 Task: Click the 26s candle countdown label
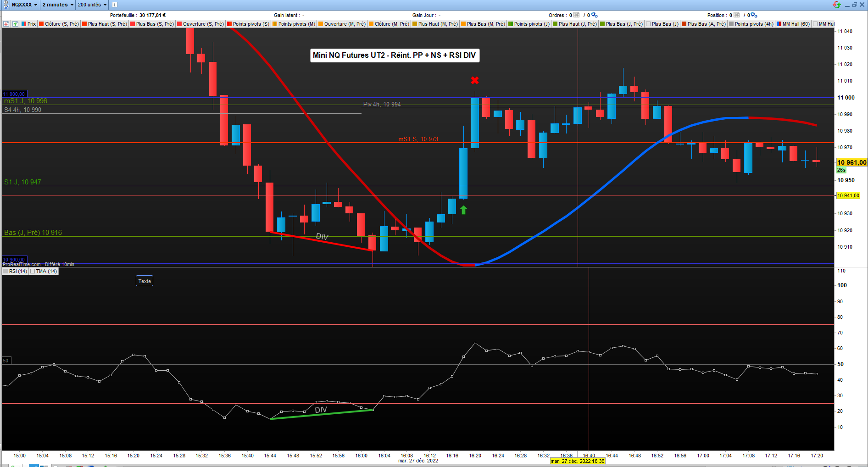click(x=841, y=170)
